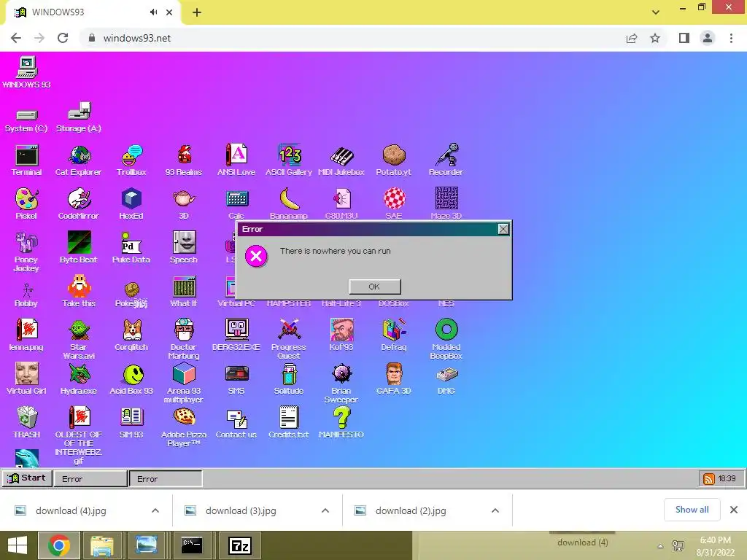The image size is (747, 560).
Task: Open 93 Realms icon
Action: pyautogui.click(x=184, y=160)
